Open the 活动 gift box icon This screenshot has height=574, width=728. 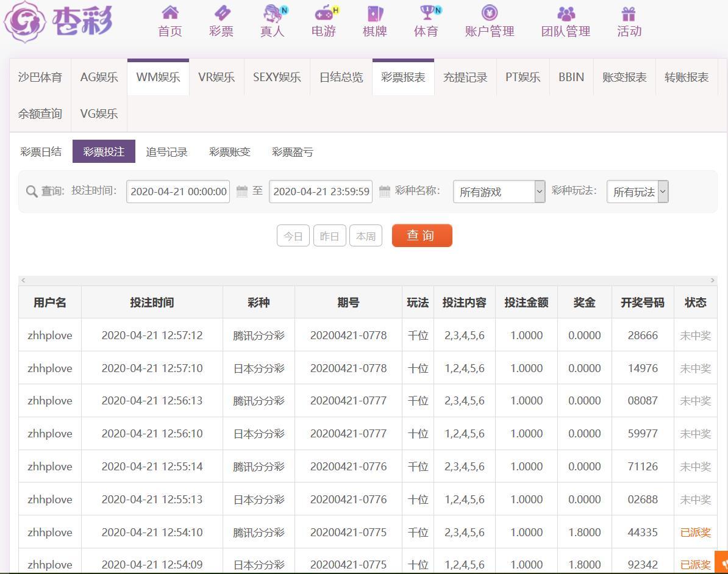[x=629, y=13]
